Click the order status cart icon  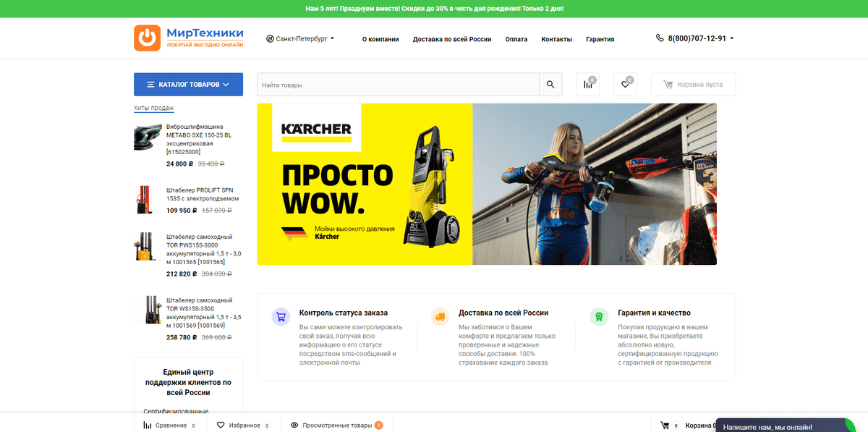point(280,317)
